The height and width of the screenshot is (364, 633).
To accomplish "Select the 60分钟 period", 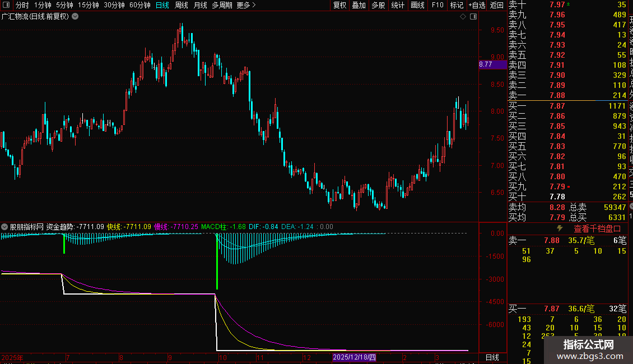I will [140, 5].
